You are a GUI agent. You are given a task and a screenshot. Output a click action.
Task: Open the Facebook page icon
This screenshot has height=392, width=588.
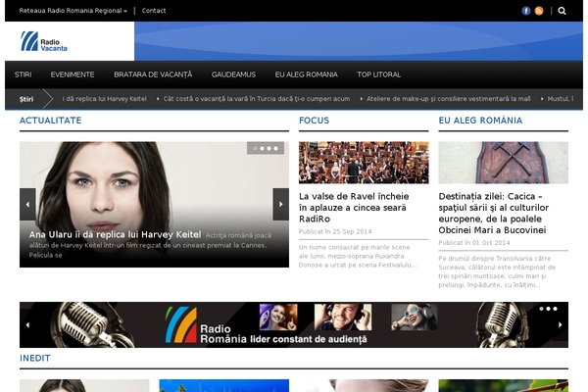point(526,11)
